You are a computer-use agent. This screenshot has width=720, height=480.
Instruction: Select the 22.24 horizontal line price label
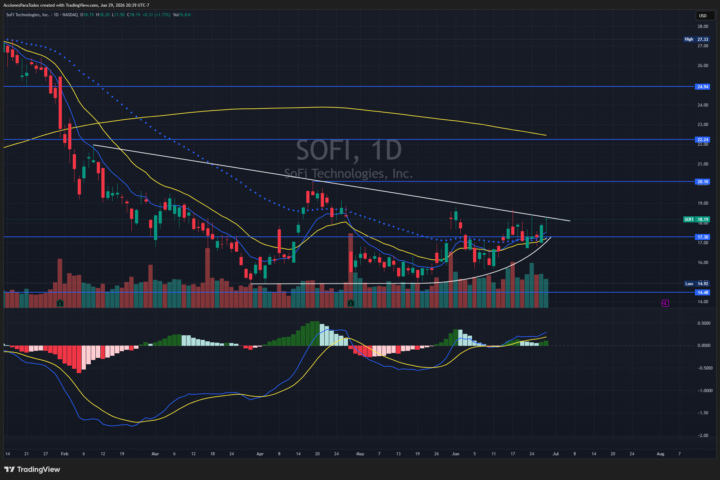tap(703, 140)
